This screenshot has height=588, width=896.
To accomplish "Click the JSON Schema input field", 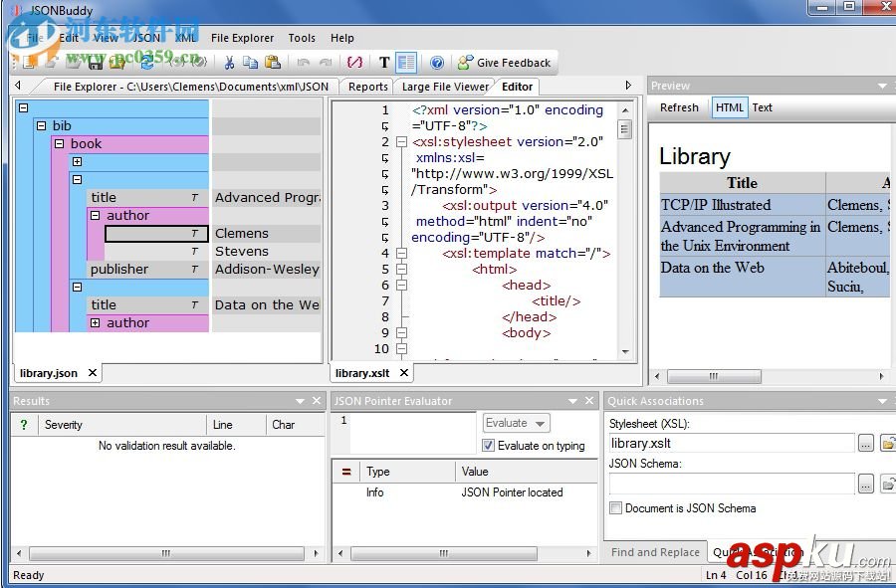I will [x=732, y=485].
